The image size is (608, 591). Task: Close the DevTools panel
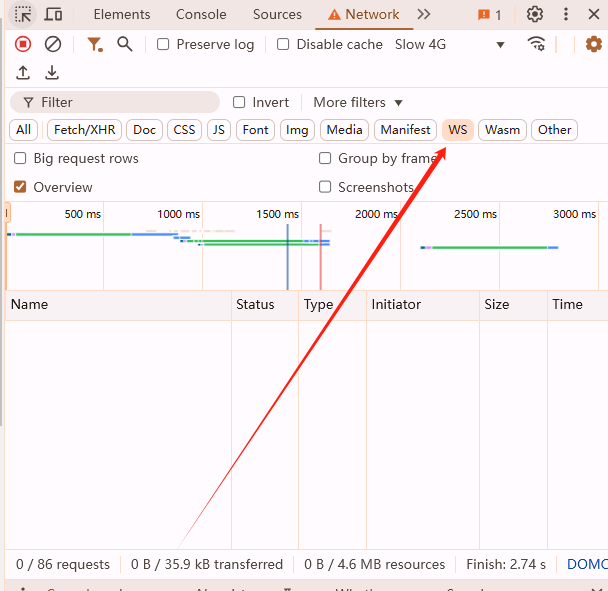coord(594,15)
